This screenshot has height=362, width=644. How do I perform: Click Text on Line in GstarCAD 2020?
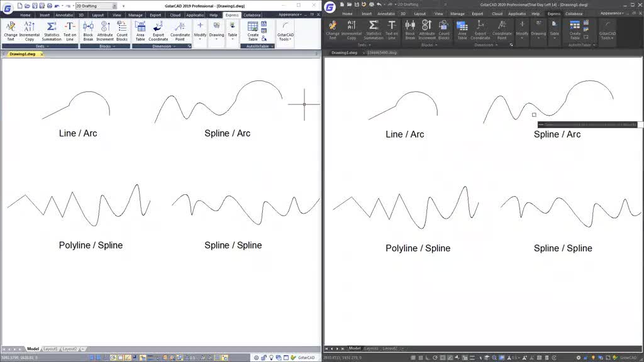392,30
